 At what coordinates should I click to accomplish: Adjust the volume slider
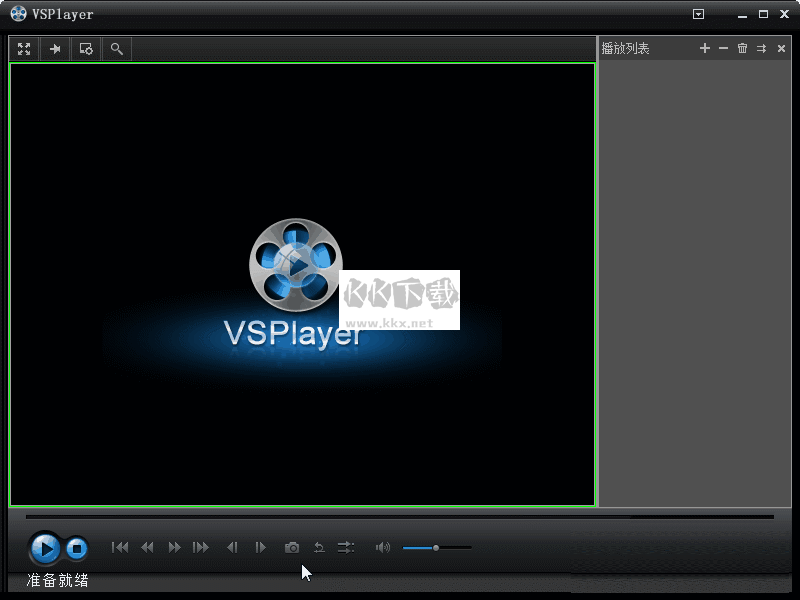coord(437,548)
